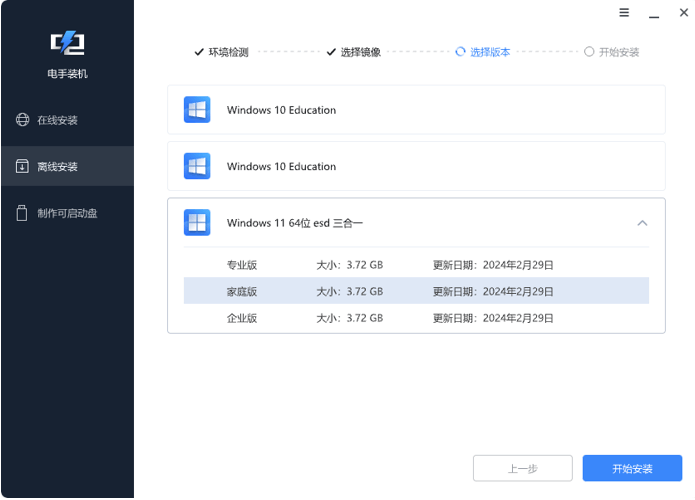This screenshot has height=500, width=695.
Task: Click the 电手装机 lightning logo
Action: coord(67,43)
